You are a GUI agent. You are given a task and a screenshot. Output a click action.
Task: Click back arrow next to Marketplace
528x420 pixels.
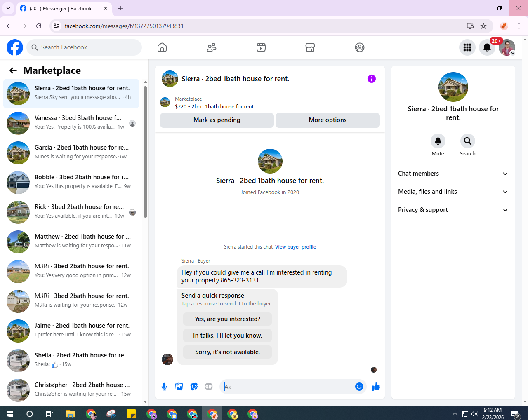coord(13,70)
